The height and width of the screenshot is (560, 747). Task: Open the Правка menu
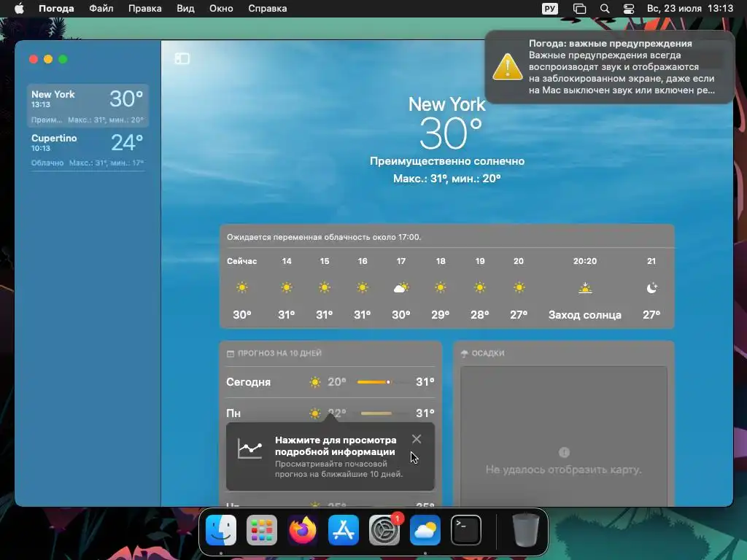(x=145, y=9)
